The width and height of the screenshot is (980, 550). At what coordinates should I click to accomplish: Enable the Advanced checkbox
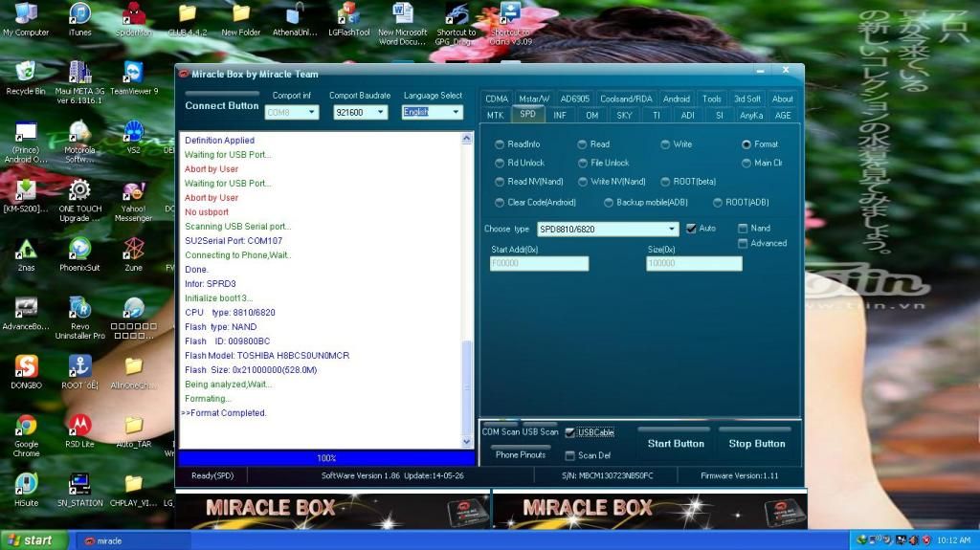pos(743,243)
